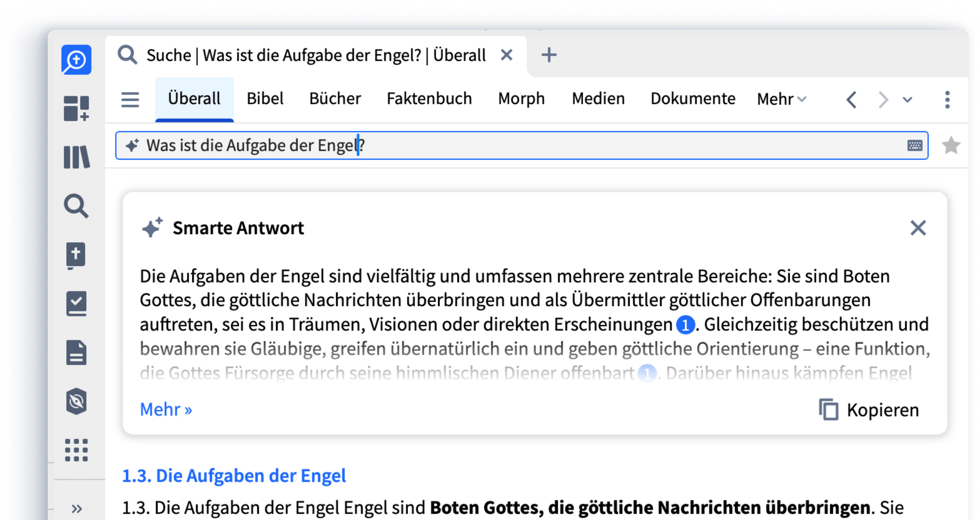Viewport: 980px width, 520px height.
Task: Open the Mehr » link in Smarte Antwort
Action: click(166, 409)
